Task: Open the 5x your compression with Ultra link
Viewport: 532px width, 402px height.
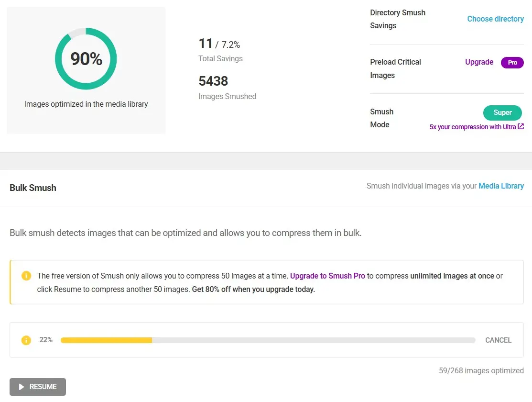Action: [473, 127]
